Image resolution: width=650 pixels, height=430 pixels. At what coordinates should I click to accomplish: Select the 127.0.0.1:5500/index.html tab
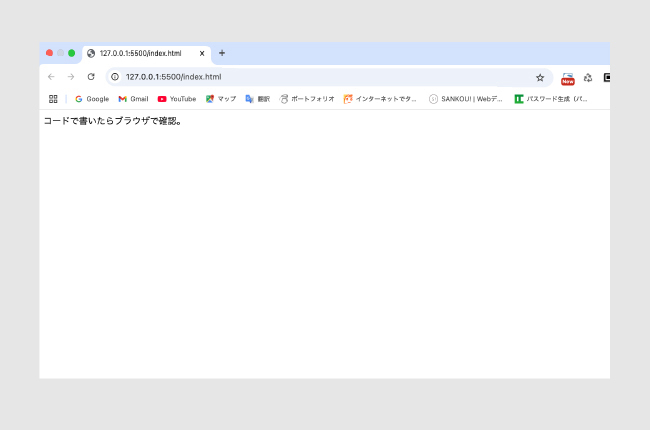(147, 54)
